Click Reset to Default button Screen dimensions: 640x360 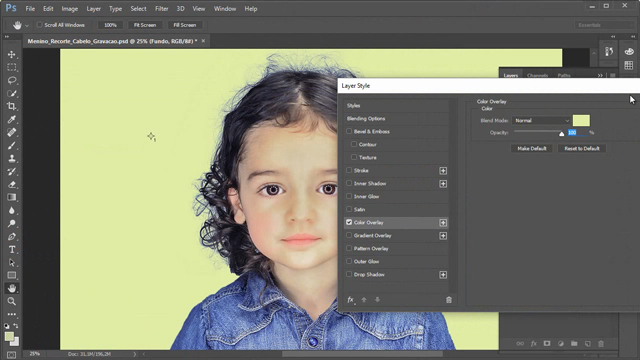coord(582,149)
